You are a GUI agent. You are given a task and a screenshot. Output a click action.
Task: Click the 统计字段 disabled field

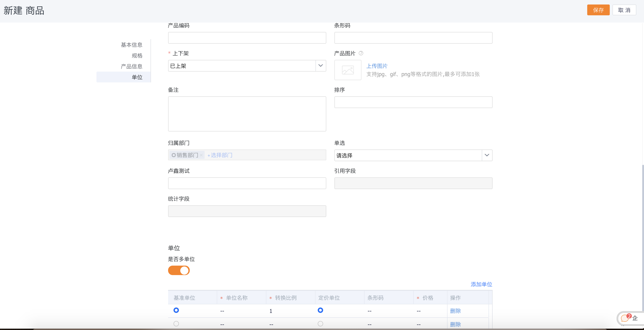(247, 211)
